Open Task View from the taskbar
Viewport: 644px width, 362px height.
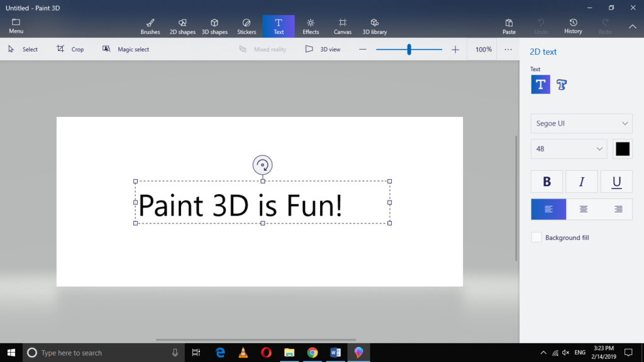[196, 353]
